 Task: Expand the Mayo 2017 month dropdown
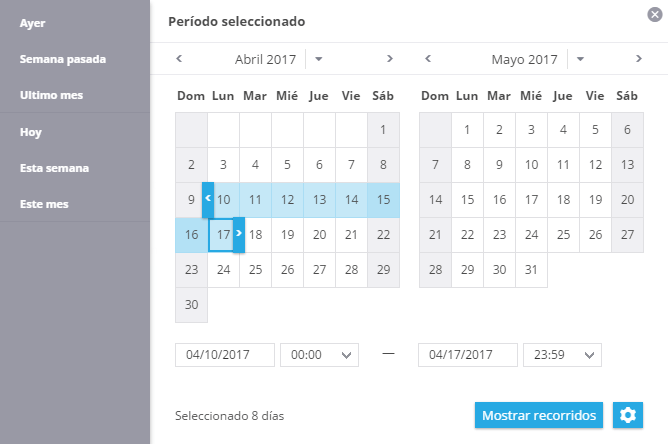[580, 59]
